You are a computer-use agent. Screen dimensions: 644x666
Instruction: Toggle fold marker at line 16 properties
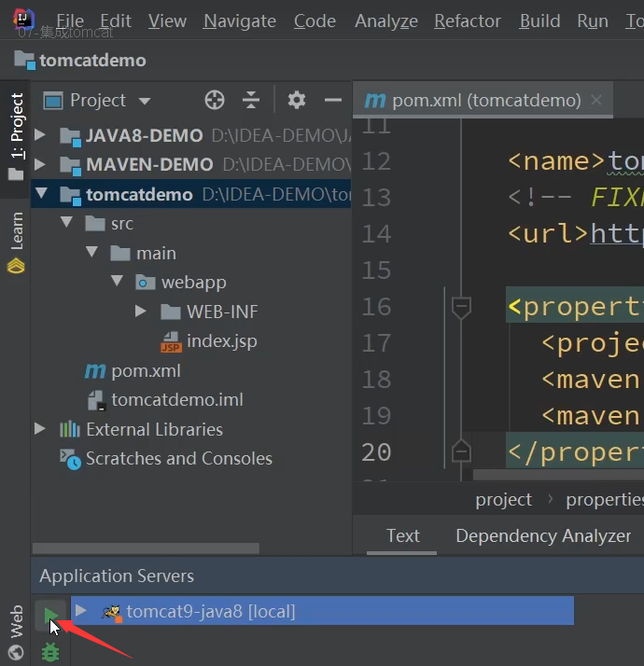[x=461, y=308]
